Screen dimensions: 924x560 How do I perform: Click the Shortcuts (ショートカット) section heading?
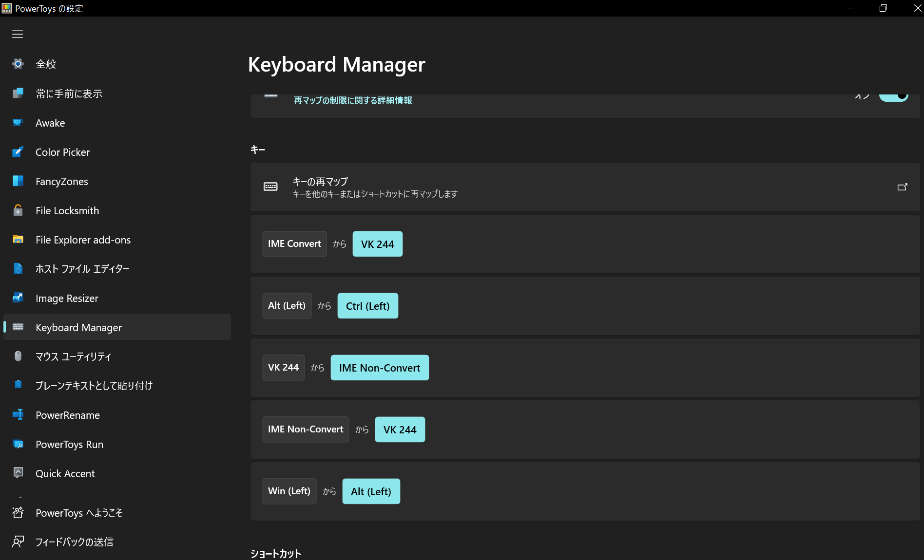pyautogui.click(x=276, y=554)
